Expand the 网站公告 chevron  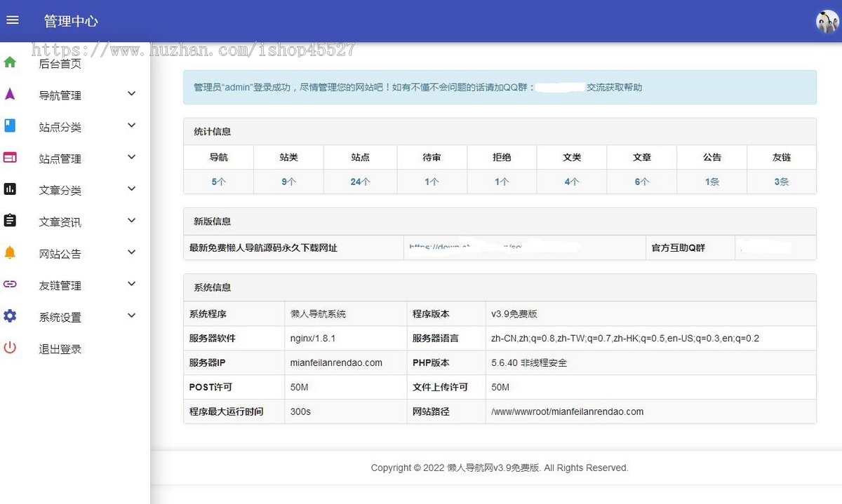pos(131,252)
